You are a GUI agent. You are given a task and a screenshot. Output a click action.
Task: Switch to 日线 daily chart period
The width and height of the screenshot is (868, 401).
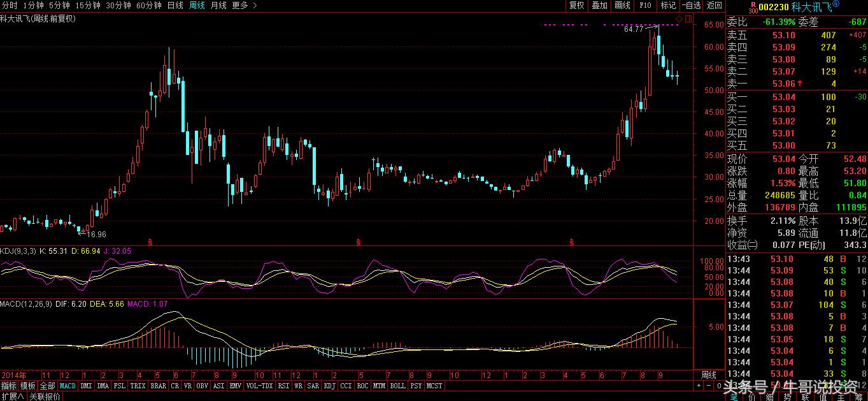[x=174, y=5]
